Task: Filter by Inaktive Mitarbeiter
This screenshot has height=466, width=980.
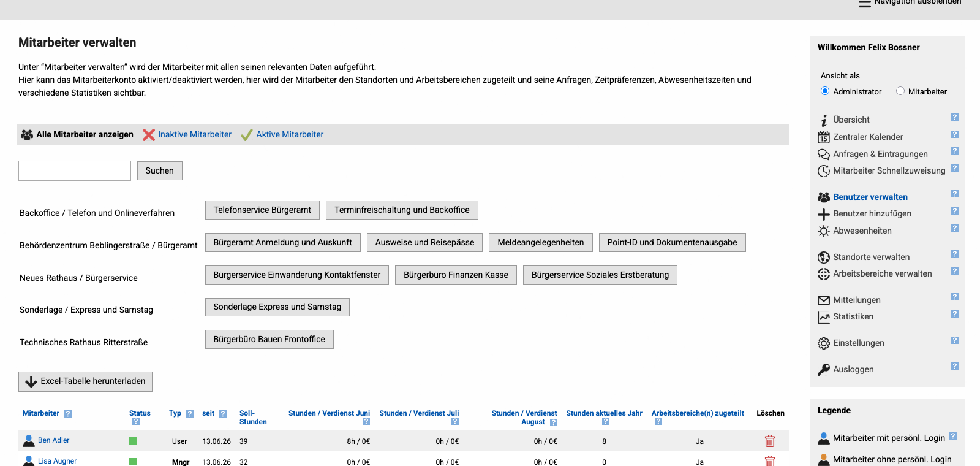Action: pyautogui.click(x=195, y=135)
